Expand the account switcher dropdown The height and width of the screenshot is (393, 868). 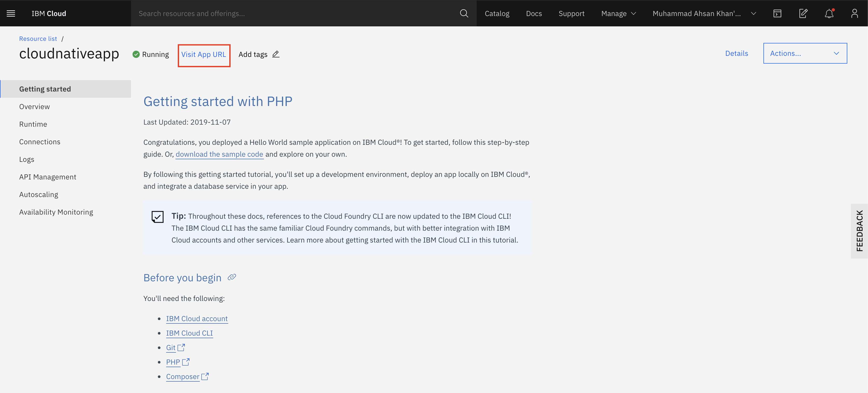[704, 13]
